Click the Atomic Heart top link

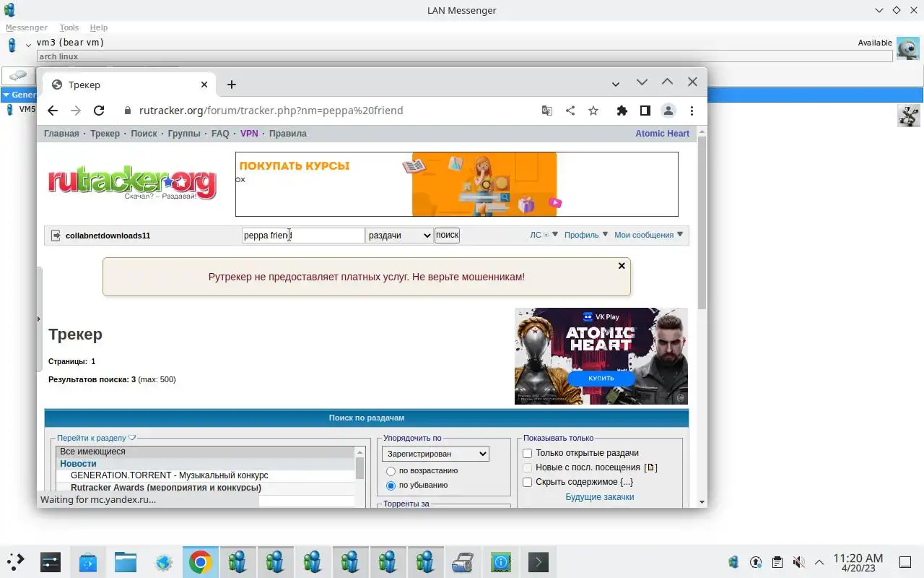662,134
